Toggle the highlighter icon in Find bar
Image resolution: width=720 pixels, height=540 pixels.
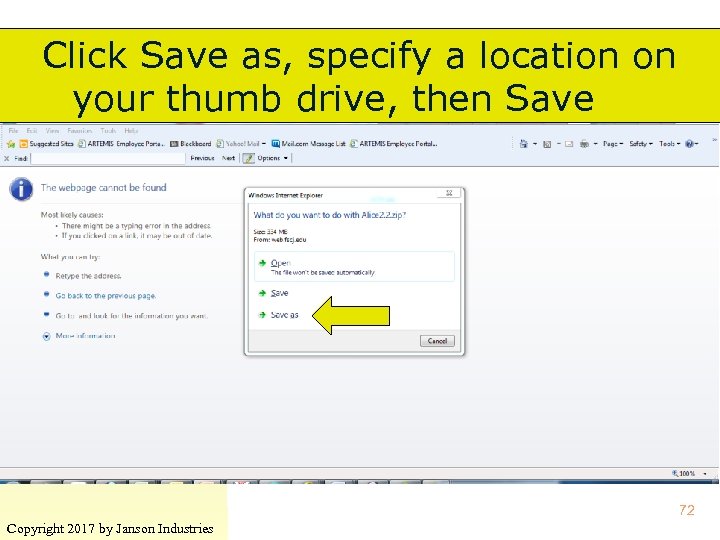click(248, 158)
